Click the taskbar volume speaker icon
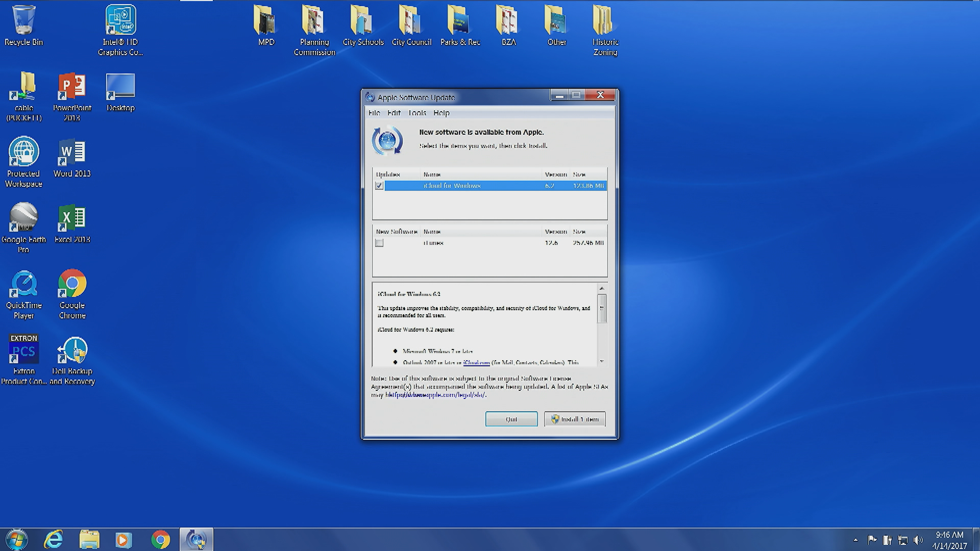This screenshot has width=980, height=551. point(918,540)
